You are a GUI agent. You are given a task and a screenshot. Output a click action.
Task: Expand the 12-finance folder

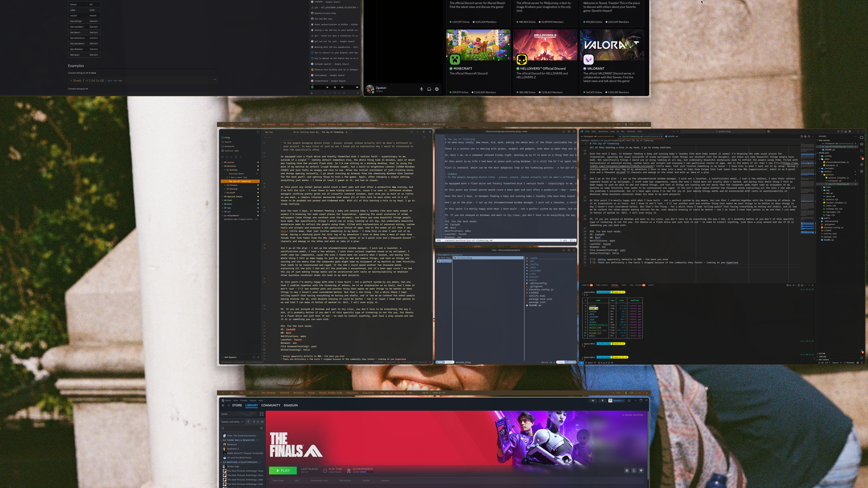[x=231, y=185]
